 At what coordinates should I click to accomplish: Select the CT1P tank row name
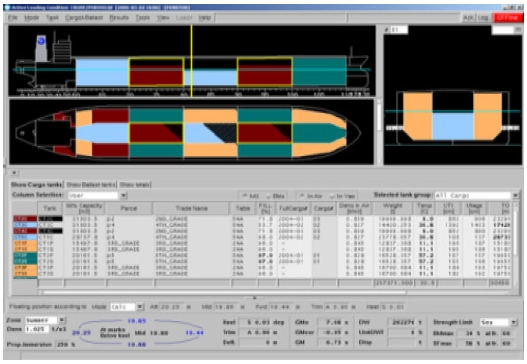50,243
